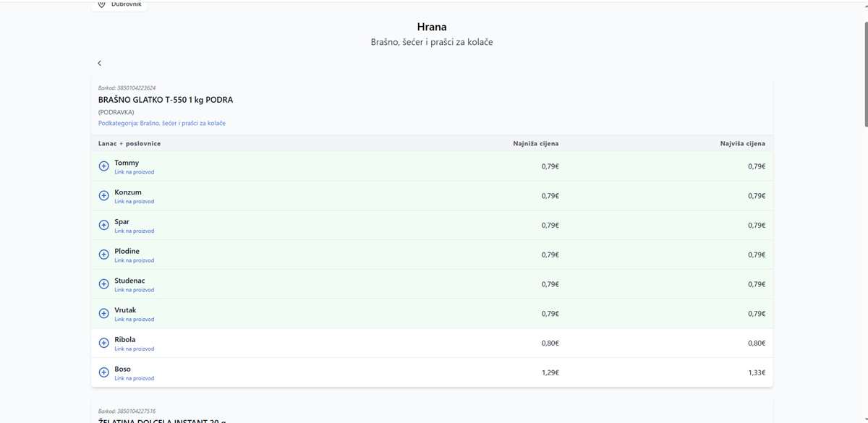The width and height of the screenshot is (868, 423).
Task: Click the Barkod: 3850104223624 text
Action: tap(127, 87)
